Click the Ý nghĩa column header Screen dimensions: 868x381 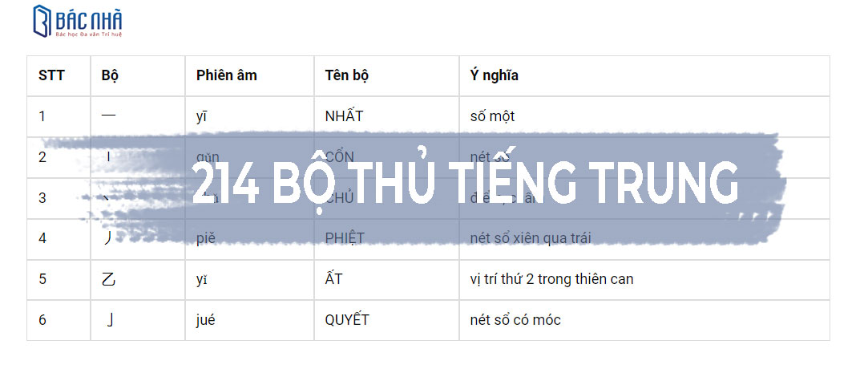point(494,76)
